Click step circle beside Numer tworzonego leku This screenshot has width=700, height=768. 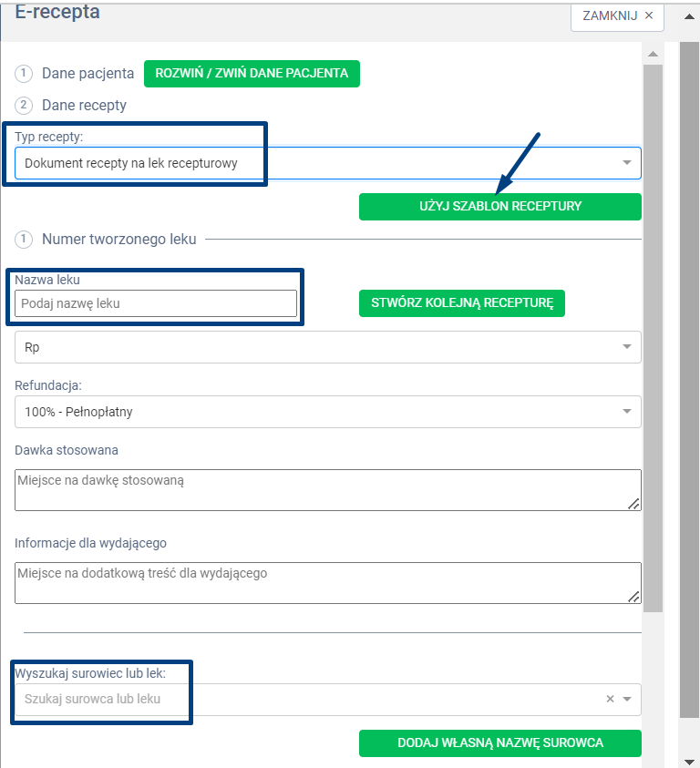pyautogui.click(x=25, y=240)
